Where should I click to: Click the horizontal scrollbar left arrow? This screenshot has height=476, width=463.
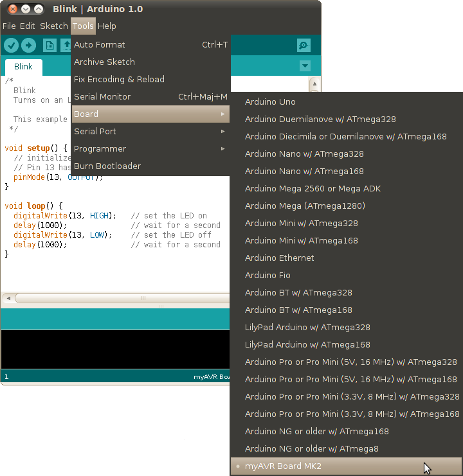click(8, 298)
